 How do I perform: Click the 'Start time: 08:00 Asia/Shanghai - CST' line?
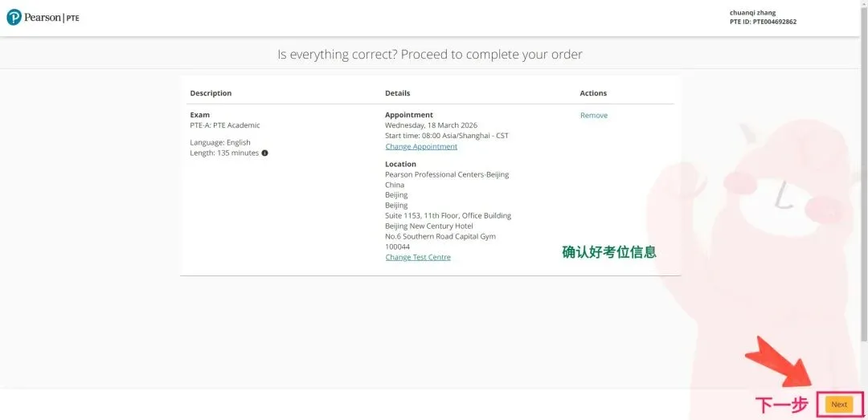pos(447,136)
